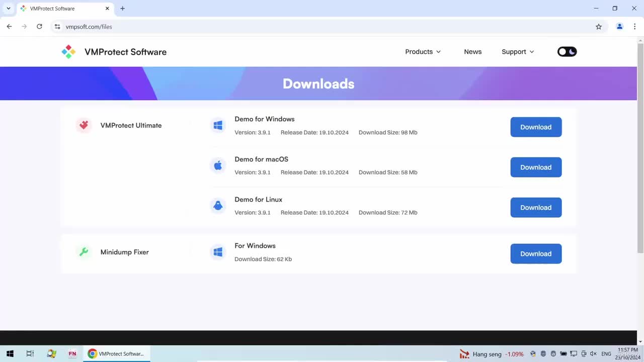Screen dimensions: 644x362
Task: Open the Windows Start menu
Action: [10, 354]
